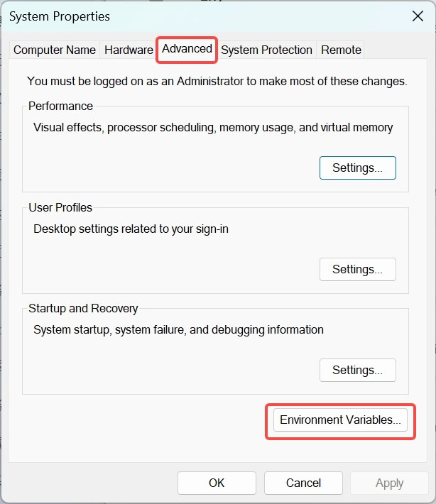Click the Performance group label
Image resolution: width=436 pixels, height=504 pixels.
pos(60,106)
